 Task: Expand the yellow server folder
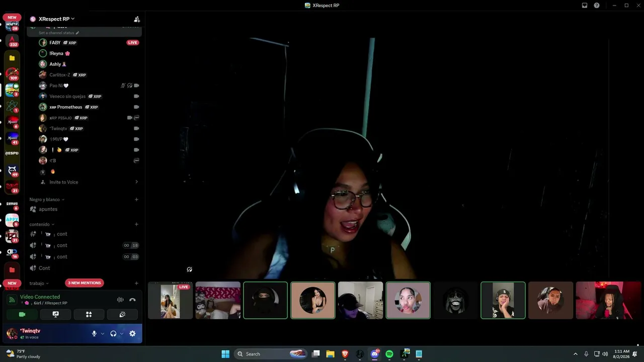(x=12, y=58)
